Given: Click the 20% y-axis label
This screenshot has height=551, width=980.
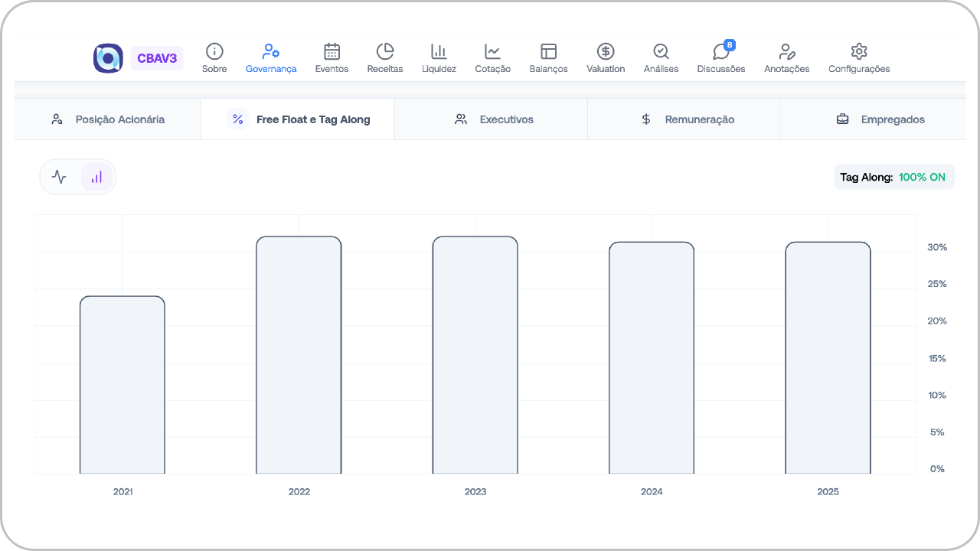Looking at the screenshot, I should pos(937,321).
